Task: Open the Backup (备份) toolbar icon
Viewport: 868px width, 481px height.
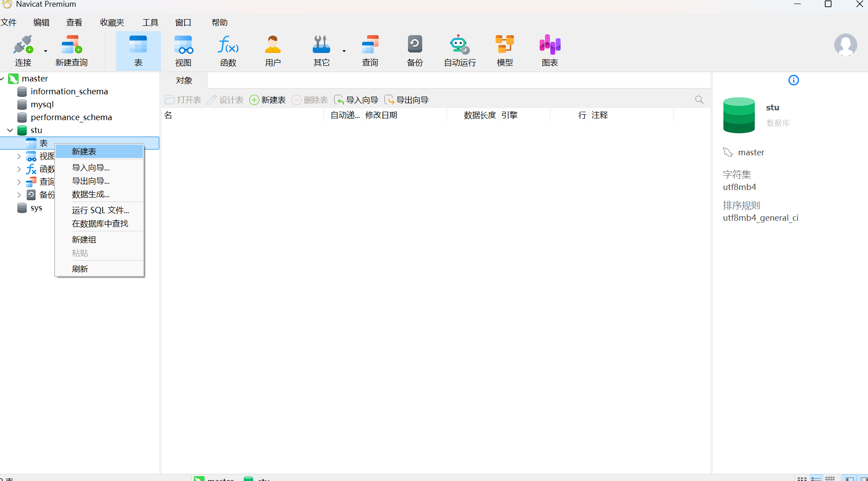Action: click(415, 50)
